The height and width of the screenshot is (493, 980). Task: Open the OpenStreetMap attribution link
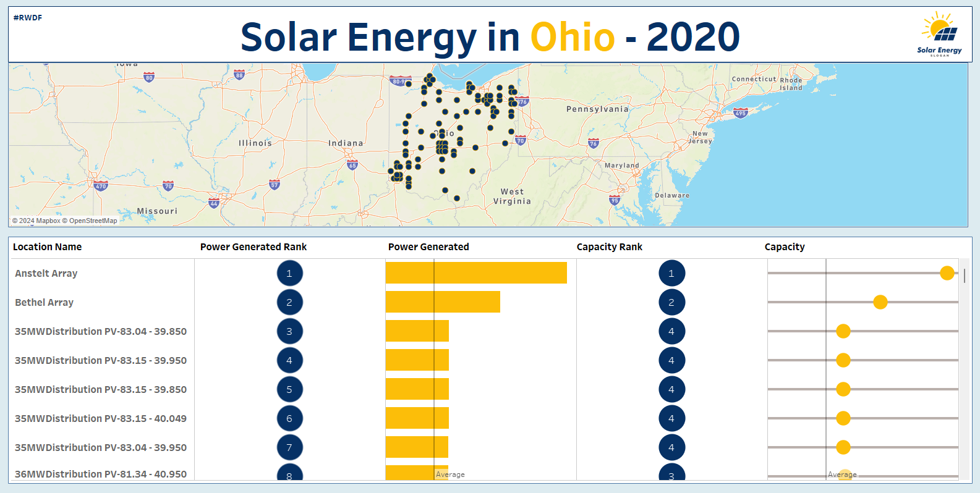[93, 221]
